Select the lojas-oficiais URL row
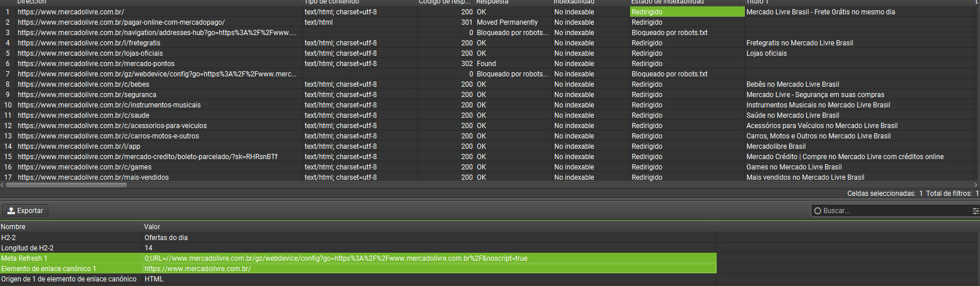Viewport: 980px width, 286px height. click(x=90, y=53)
